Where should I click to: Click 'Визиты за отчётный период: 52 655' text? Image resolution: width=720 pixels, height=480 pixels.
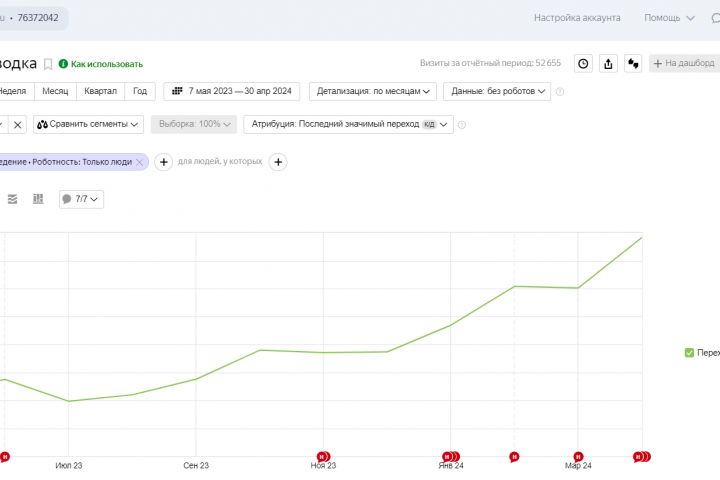click(x=490, y=63)
